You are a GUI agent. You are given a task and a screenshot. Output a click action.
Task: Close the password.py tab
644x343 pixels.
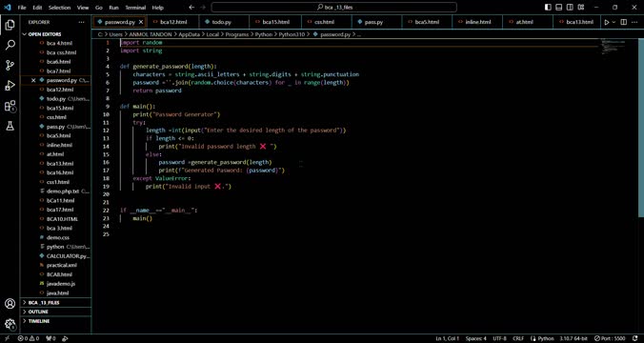click(x=141, y=22)
